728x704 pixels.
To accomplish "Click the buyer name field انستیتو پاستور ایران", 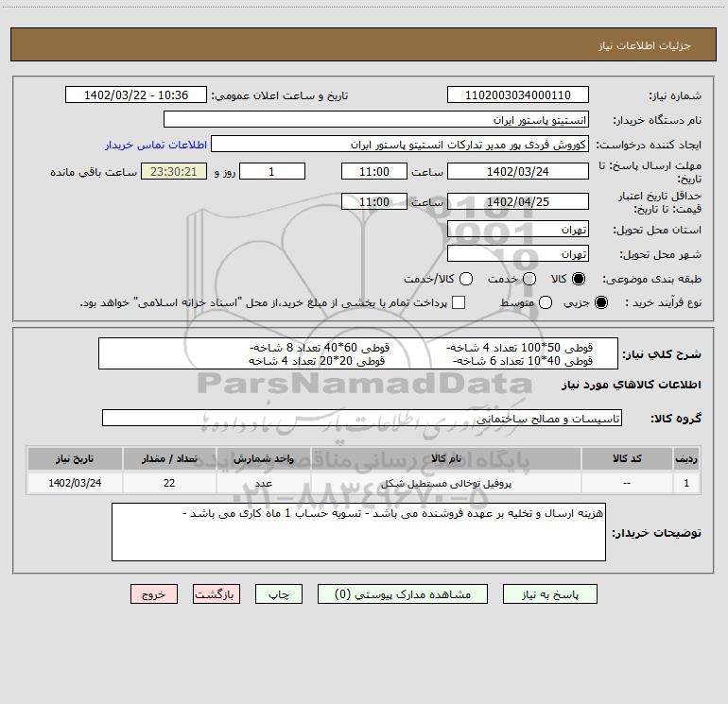I will tap(376, 119).
